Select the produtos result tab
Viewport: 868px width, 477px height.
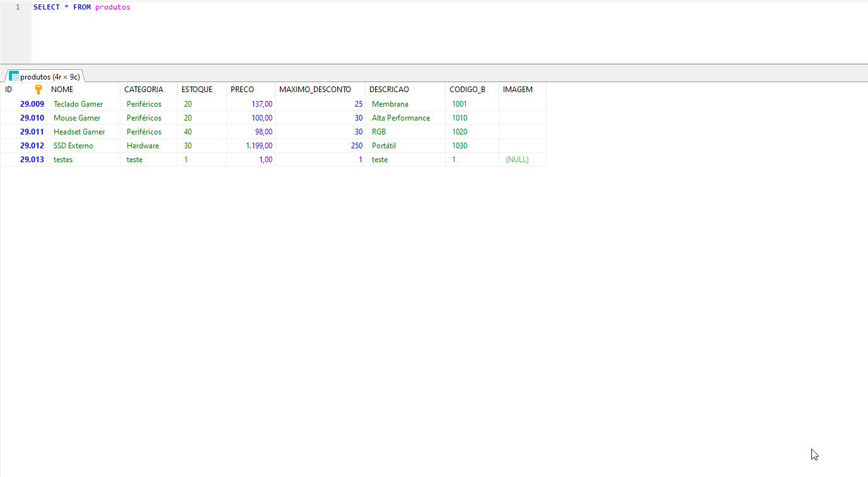(x=45, y=76)
